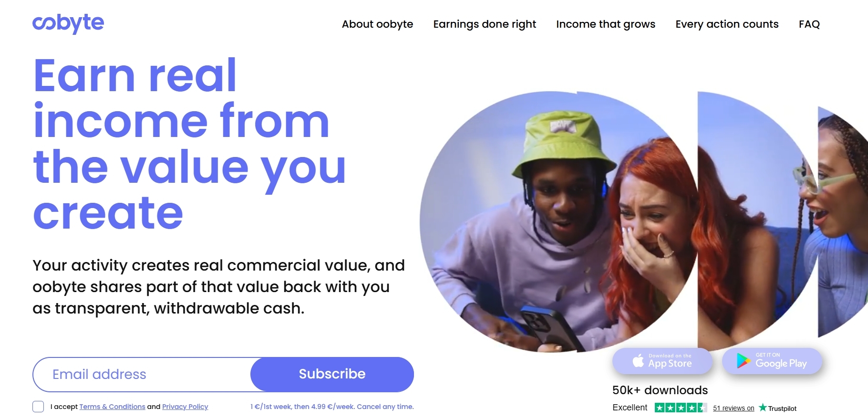Click the Apple icon on App Store badge

click(x=638, y=361)
